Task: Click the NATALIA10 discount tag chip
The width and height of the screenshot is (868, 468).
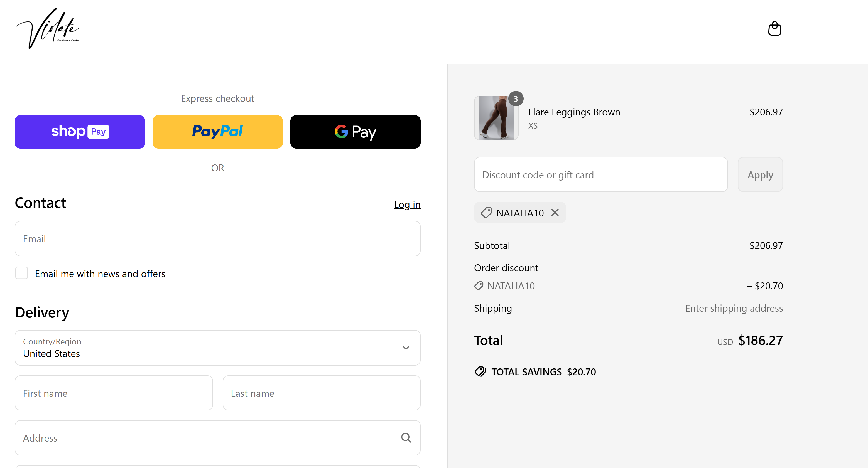Action: click(519, 213)
